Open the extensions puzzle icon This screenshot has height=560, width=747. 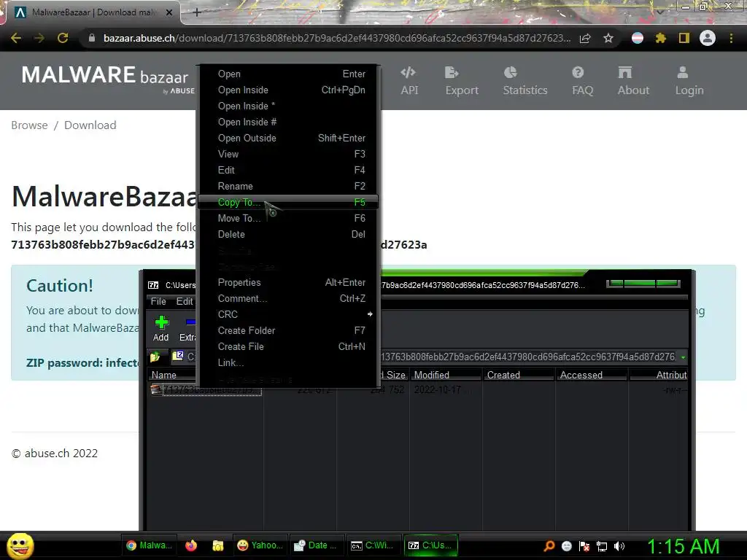660,38
